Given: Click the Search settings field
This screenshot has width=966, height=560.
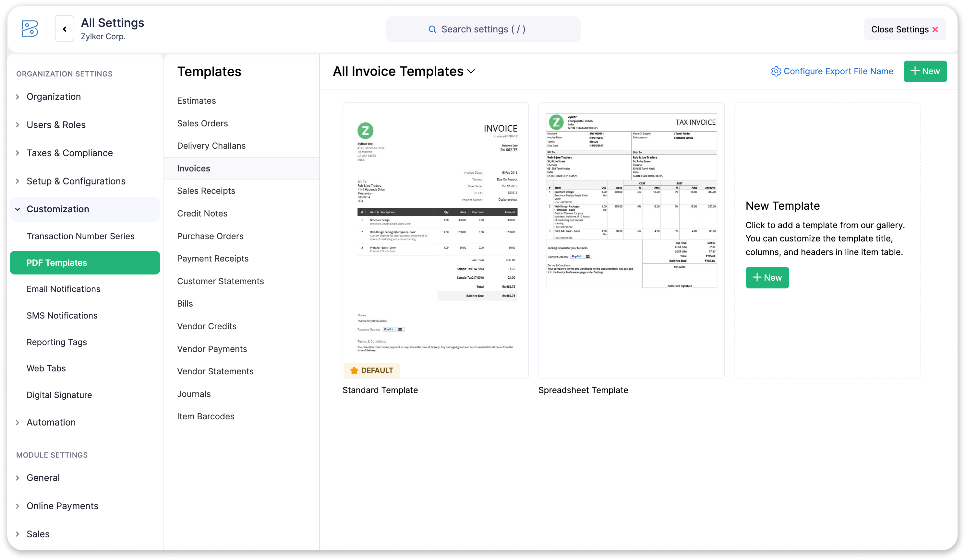Looking at the screenshot, I should pos(483,29).
